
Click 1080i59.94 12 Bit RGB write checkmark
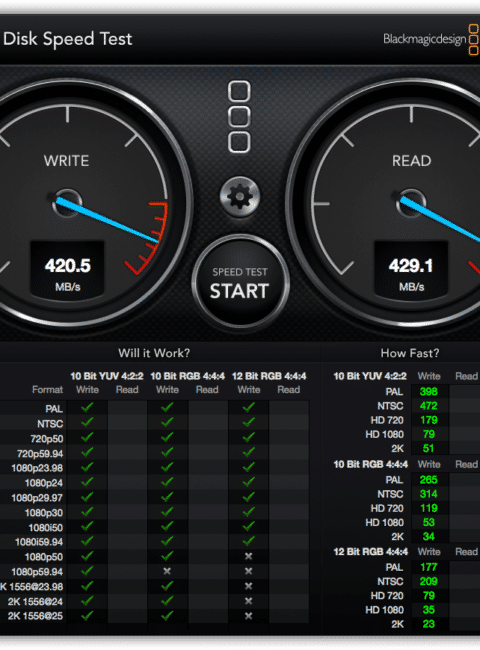[248, 541]
